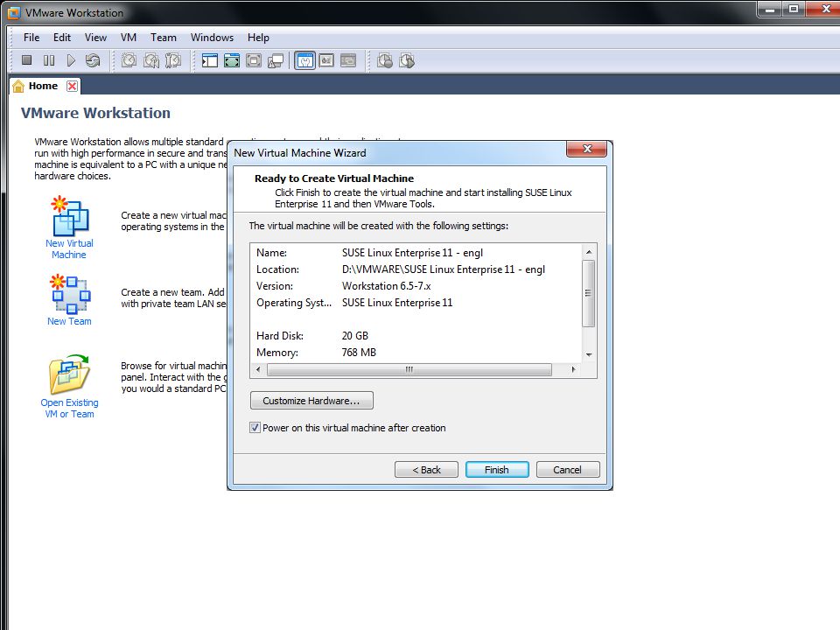Click the Home tab house icon
The width and height of the screenshot is (840, 630).
(x=18, y=86)
